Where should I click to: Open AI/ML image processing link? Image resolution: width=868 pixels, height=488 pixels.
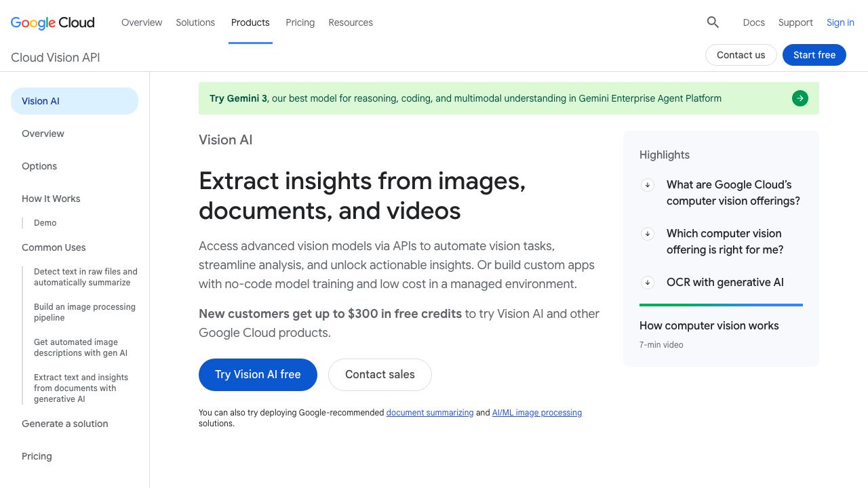coord(537,412)
